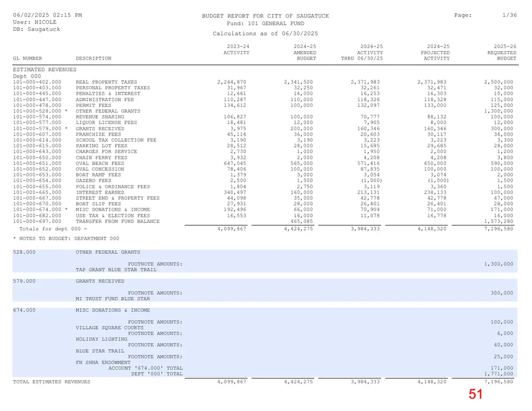This screenshot has width=532, height=411.
Task: Click the "MI TRUST FUND BLUE STAR" footnote
Action: 113,299
